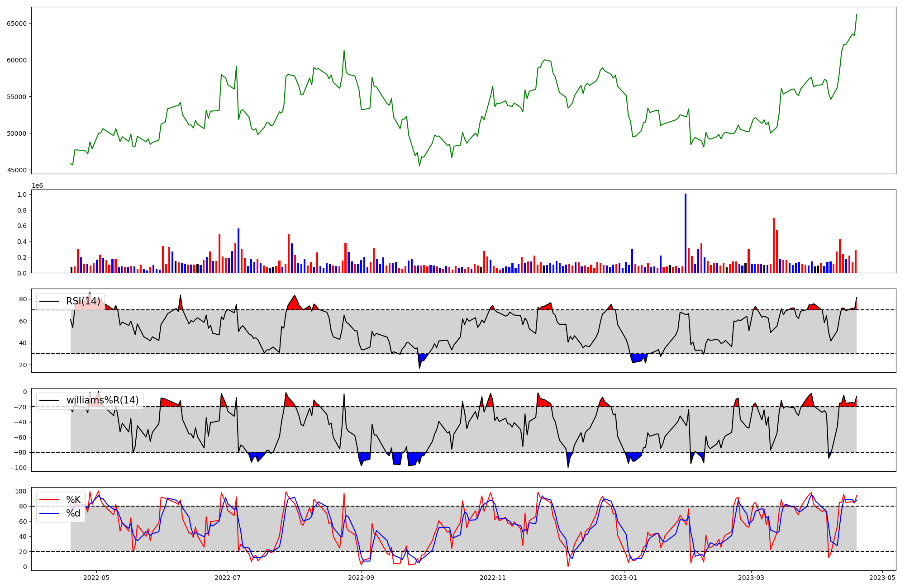Click the 1e6 scale notation above volume chart
The image size is (905, 588).
coord(37,185)
